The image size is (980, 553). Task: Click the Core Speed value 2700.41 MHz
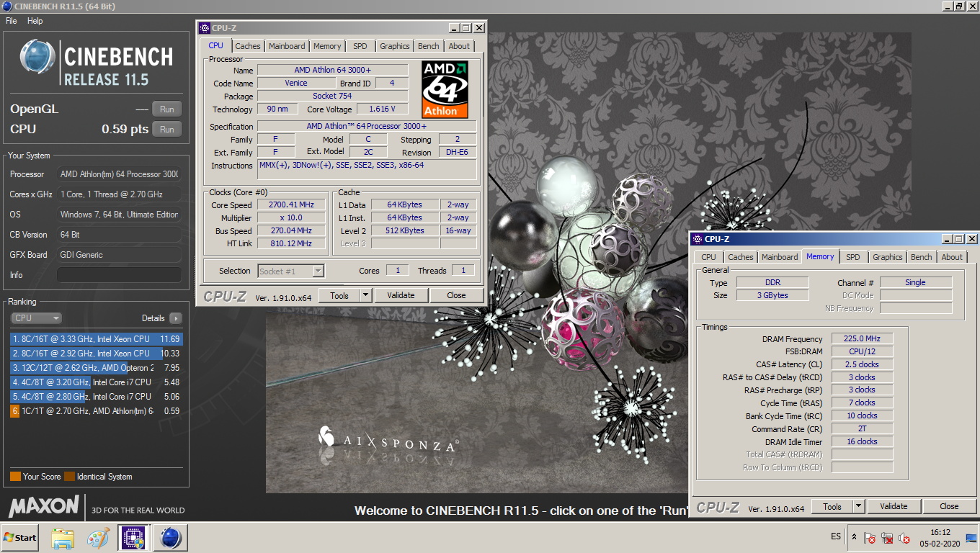tap(290, 205)
